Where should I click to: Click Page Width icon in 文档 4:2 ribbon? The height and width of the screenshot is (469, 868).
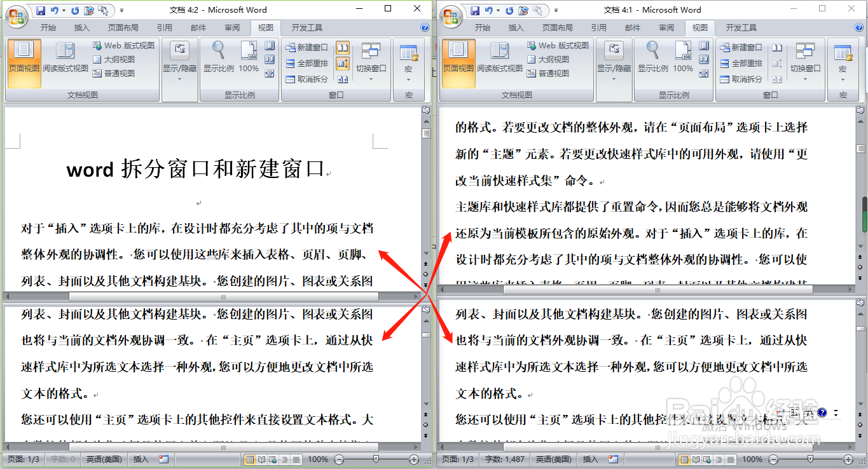pyautogui.click(x=270, y=74)
